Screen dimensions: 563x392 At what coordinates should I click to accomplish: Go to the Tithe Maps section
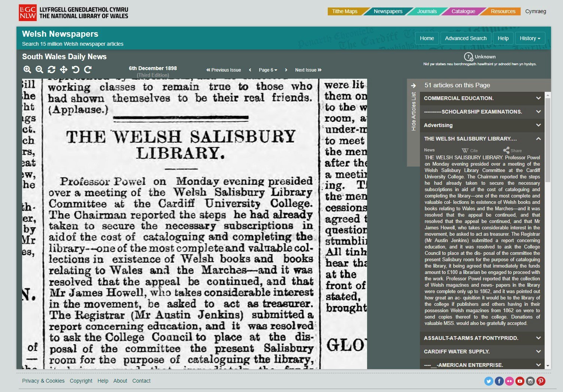[344, 11]
